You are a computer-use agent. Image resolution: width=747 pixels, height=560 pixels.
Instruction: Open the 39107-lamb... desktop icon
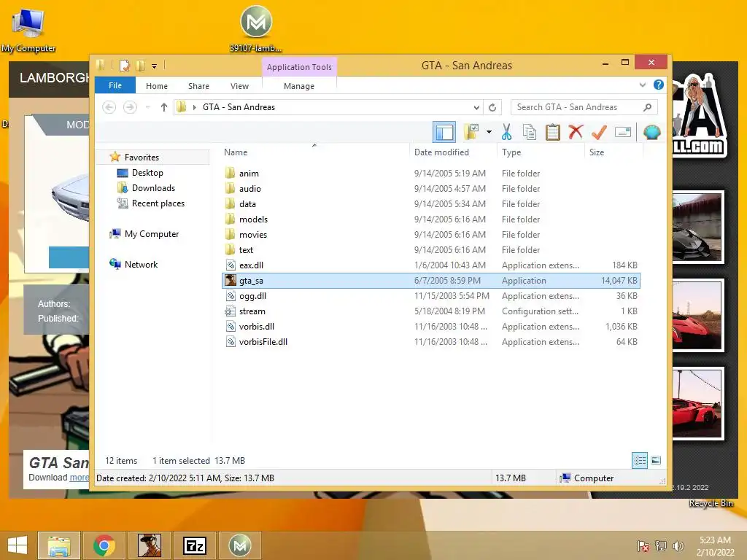point(256,28)
